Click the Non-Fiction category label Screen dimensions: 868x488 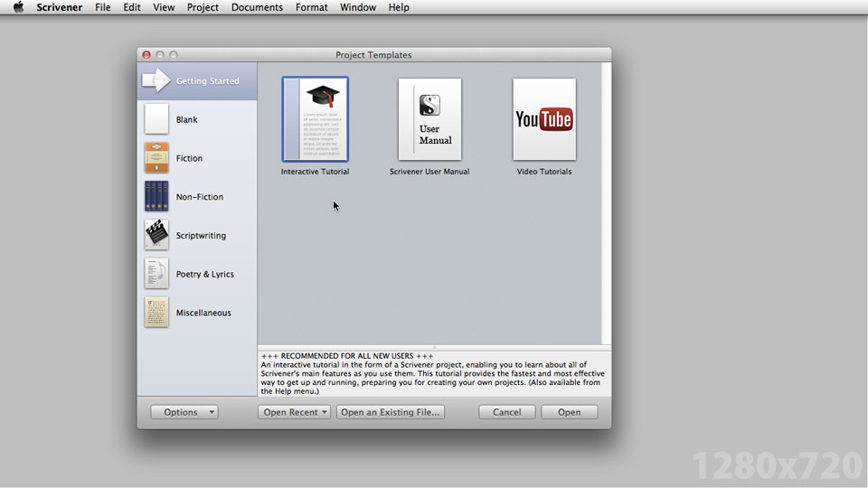[x=200, y=197]
